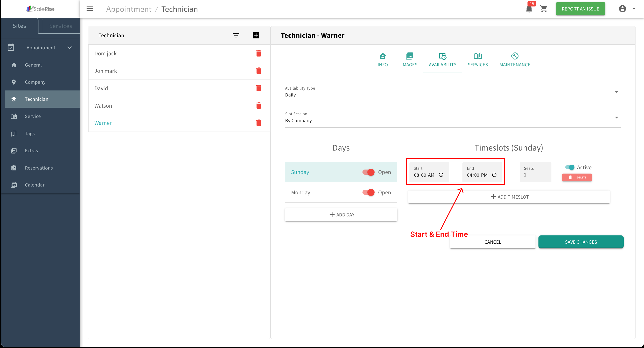Toggle the timeslot Active switch
This screenshot has height=348, width=644.
point(570,167)
